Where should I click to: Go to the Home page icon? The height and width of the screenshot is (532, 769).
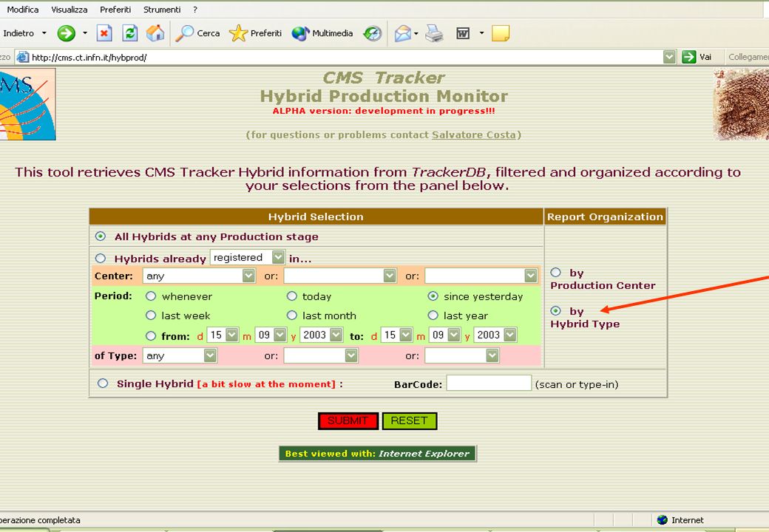pos(155,33)
